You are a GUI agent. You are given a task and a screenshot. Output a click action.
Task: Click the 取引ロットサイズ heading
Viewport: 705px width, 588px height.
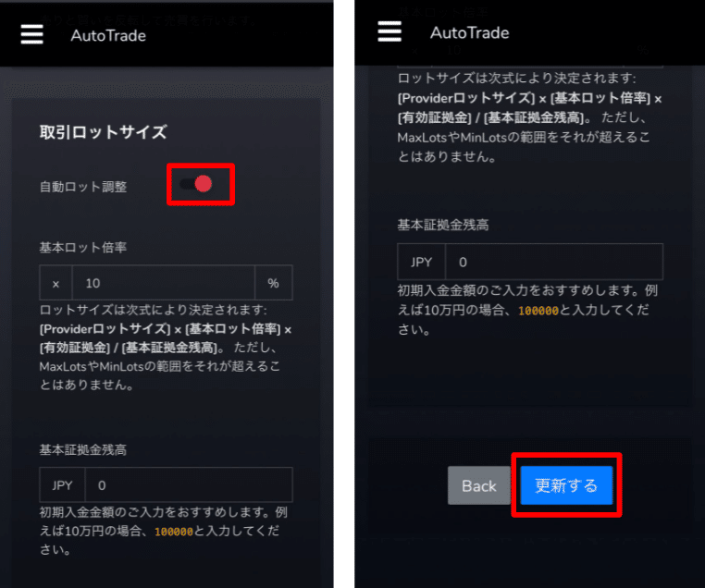(104, 132)
